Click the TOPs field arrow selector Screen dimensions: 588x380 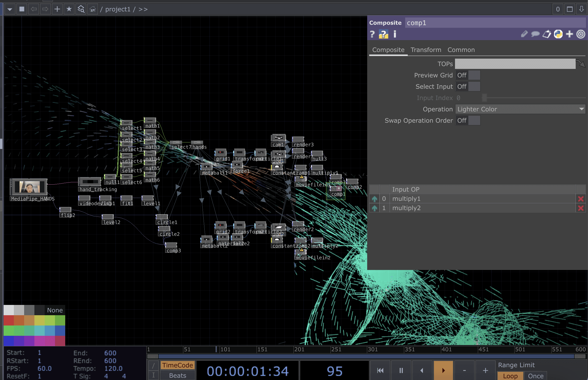[x=580, y=64]
